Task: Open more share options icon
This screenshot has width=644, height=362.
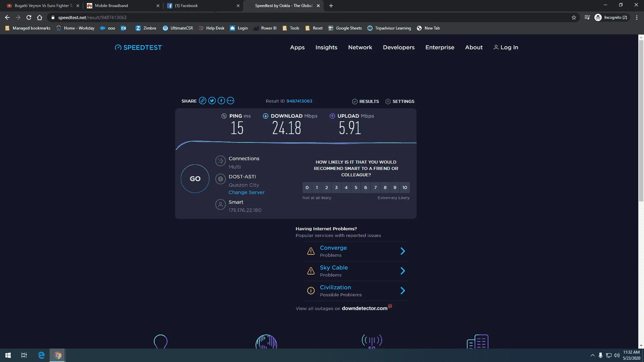Action: [230, 101]
